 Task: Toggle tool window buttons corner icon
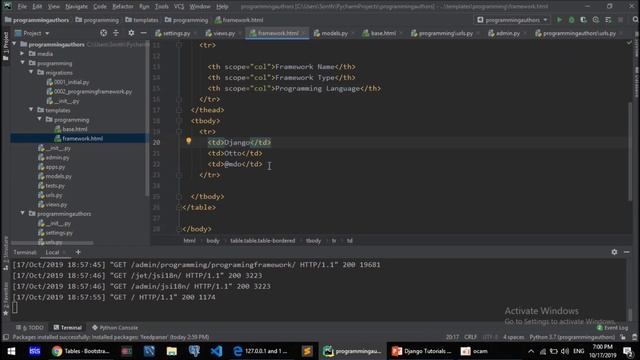6,337
